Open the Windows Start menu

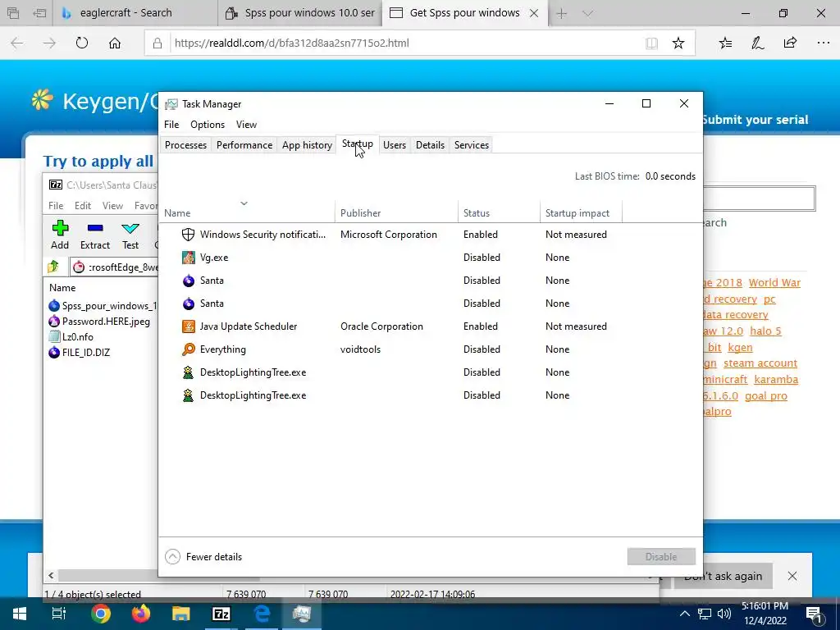[x=20, y=614]
